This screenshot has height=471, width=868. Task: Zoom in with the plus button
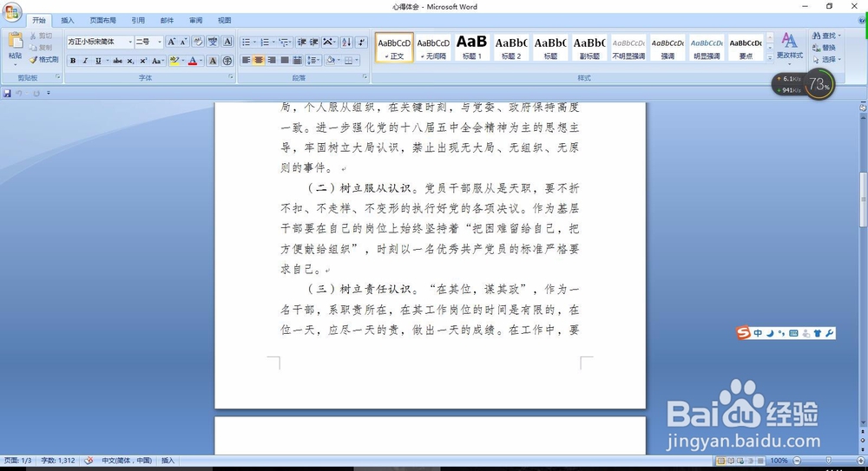861,461
